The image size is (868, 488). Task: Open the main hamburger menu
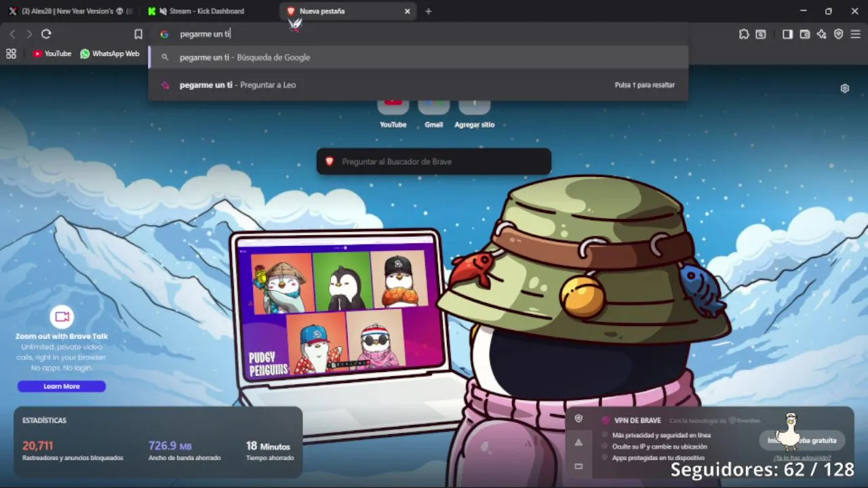coord(855,34)
